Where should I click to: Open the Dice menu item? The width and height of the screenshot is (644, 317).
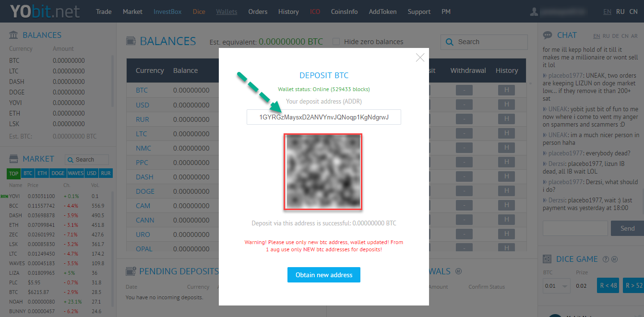(x=199, y=12)
